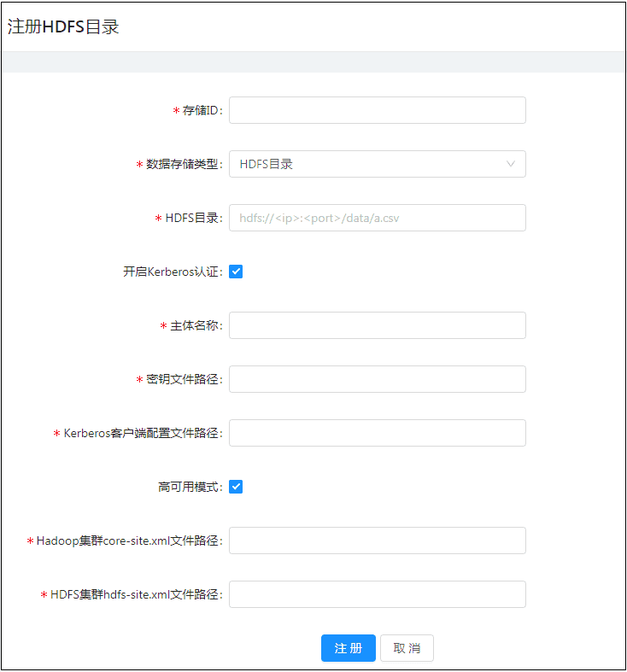
Task: Click the 存储ID field label
Action: pos(201,111)
